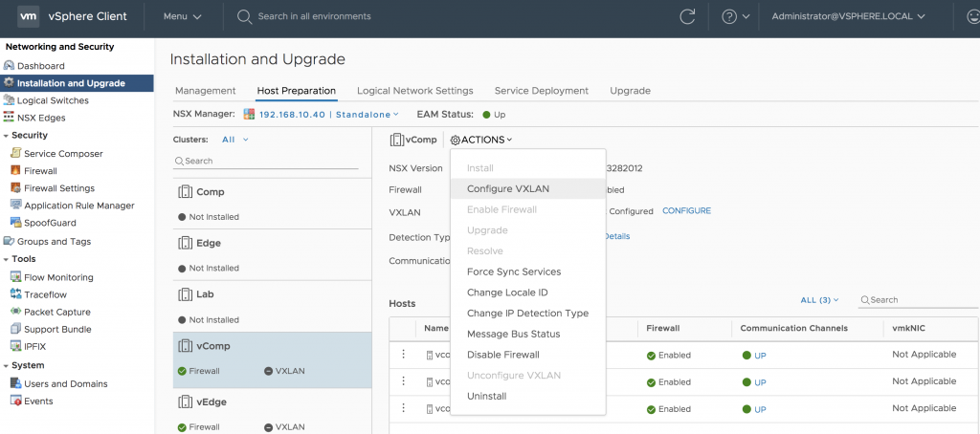
Task: Switch to the Service Deployment tab
Action: [x=542, y=91]
